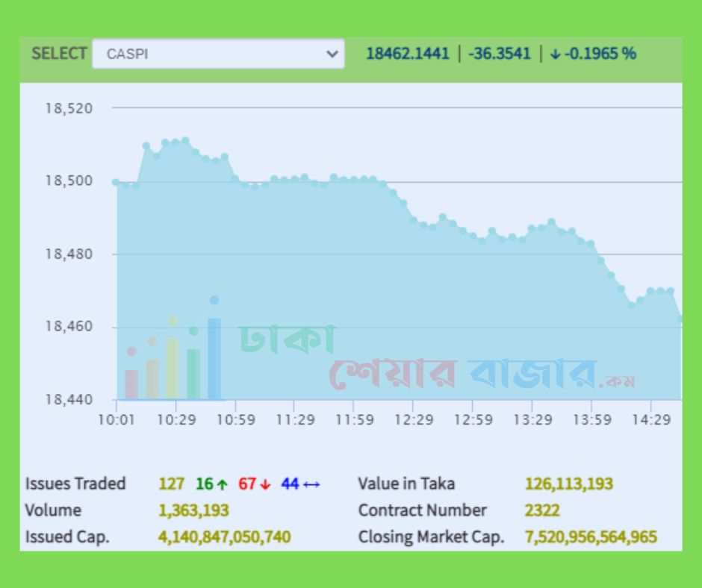Click the Volume figure 1,363,193
The width and height of the screenshot is (702, 588).
tap(193, 511)
